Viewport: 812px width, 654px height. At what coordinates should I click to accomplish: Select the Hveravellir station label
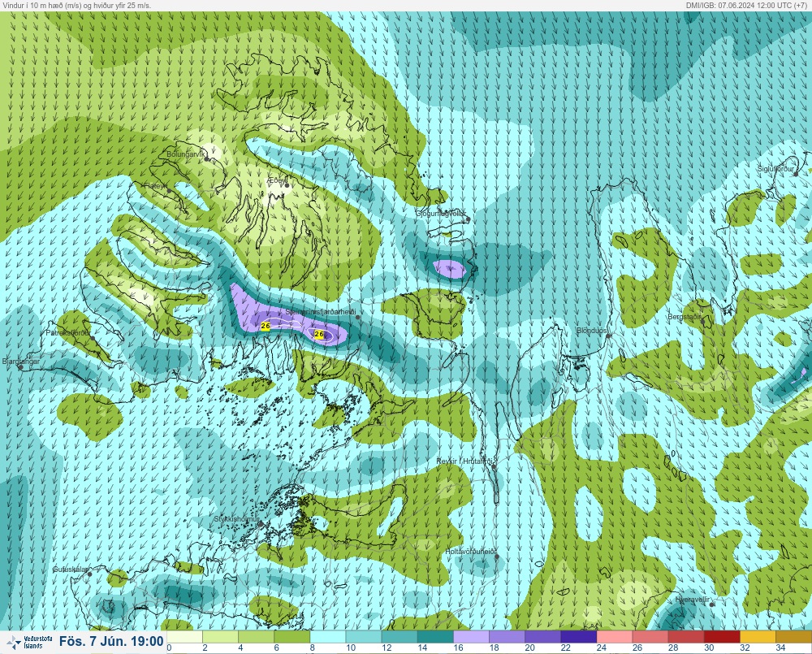(692, 599)
